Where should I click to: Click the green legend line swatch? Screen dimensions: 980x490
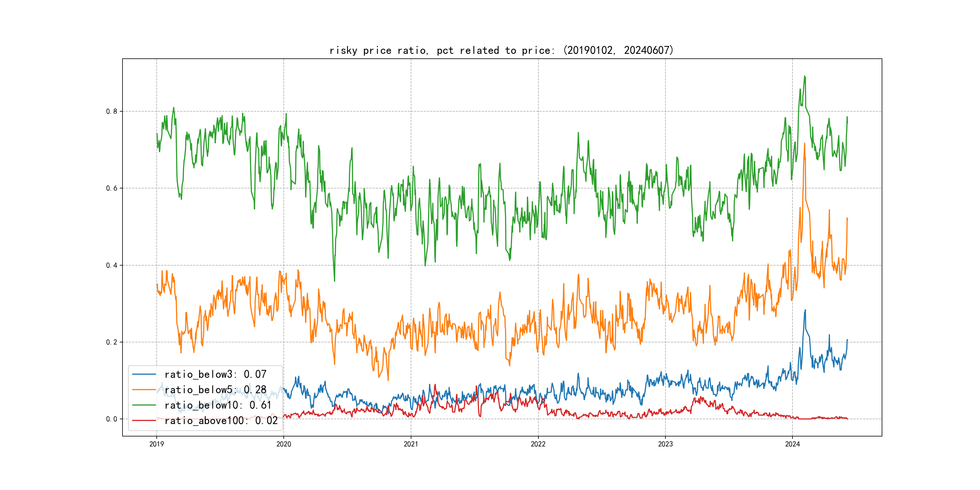point(144,405)
